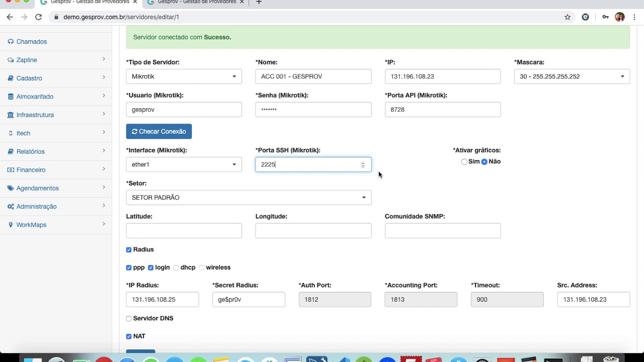Open the Mascara dropdown
The height and width of the screenshot is (362, 644).
[572, 76]
